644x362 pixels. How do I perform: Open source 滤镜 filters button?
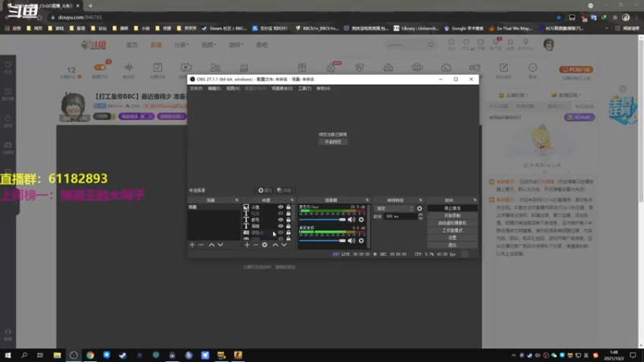284,191
